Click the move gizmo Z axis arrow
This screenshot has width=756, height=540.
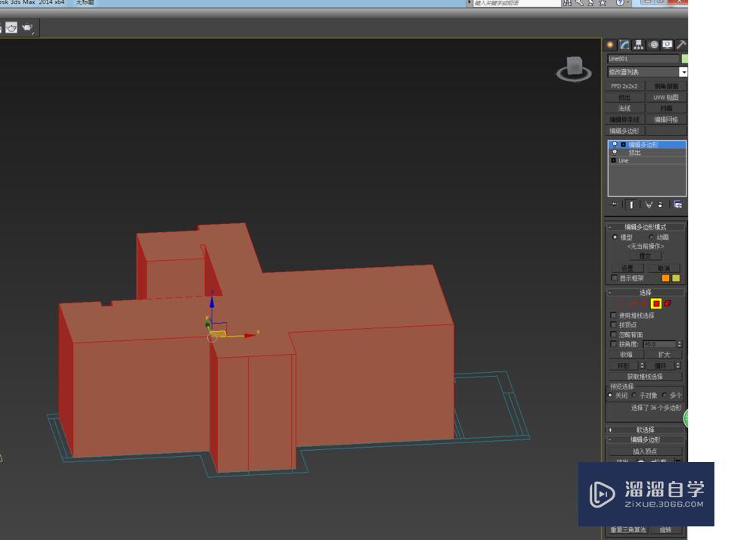click(x=212, y=301)
